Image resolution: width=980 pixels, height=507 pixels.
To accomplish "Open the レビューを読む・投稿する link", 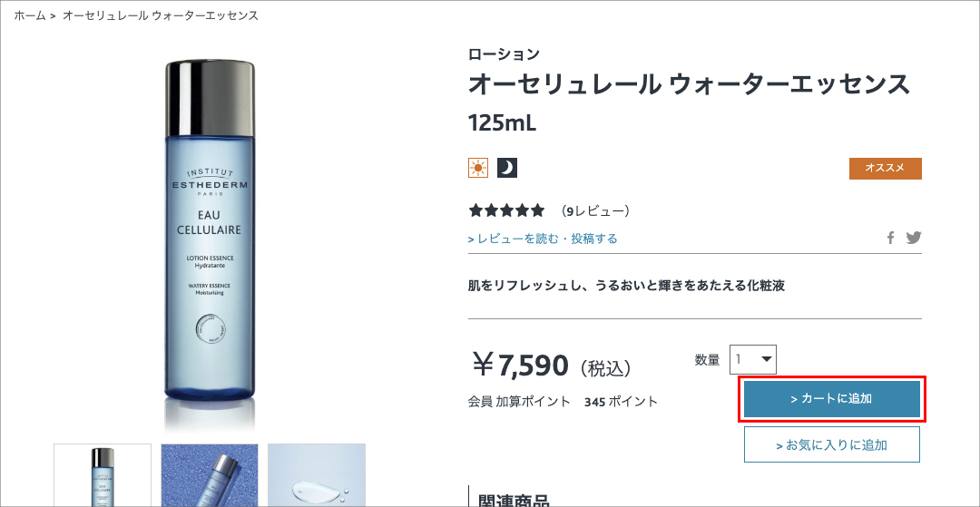I will (543, 239).
